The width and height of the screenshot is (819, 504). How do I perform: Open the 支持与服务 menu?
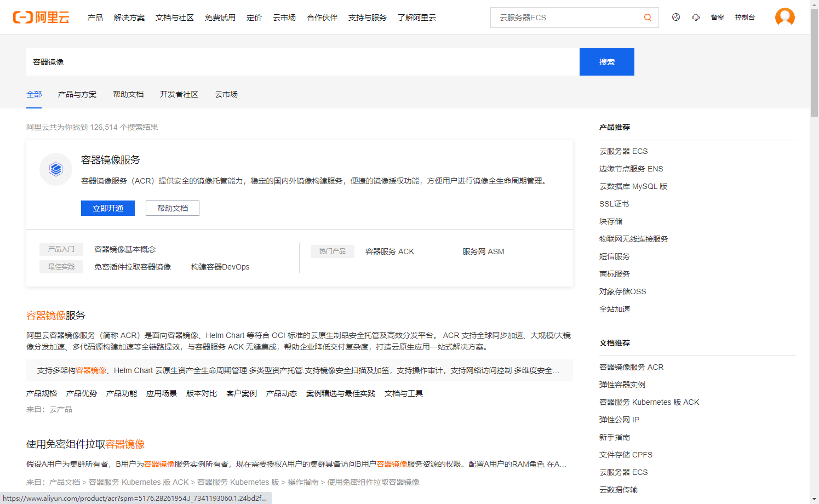pos(367,17)
